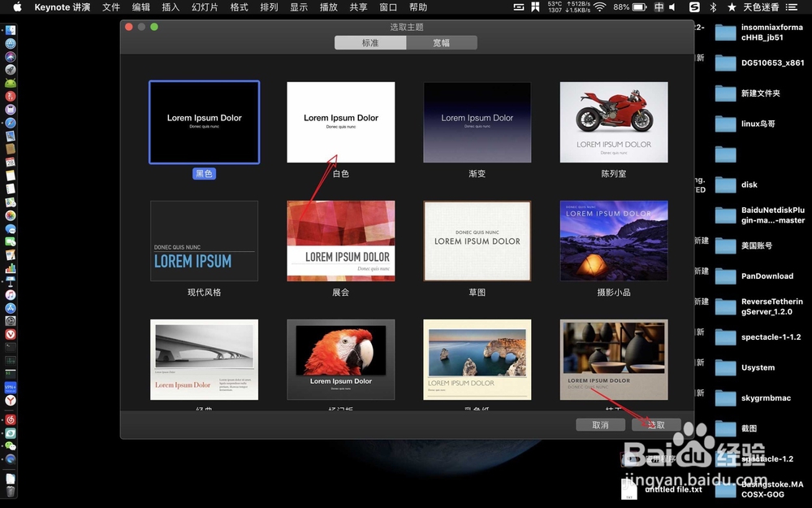Open iTunes music note icon in Dock
This screenshot has width=812, height=508.
11,294
